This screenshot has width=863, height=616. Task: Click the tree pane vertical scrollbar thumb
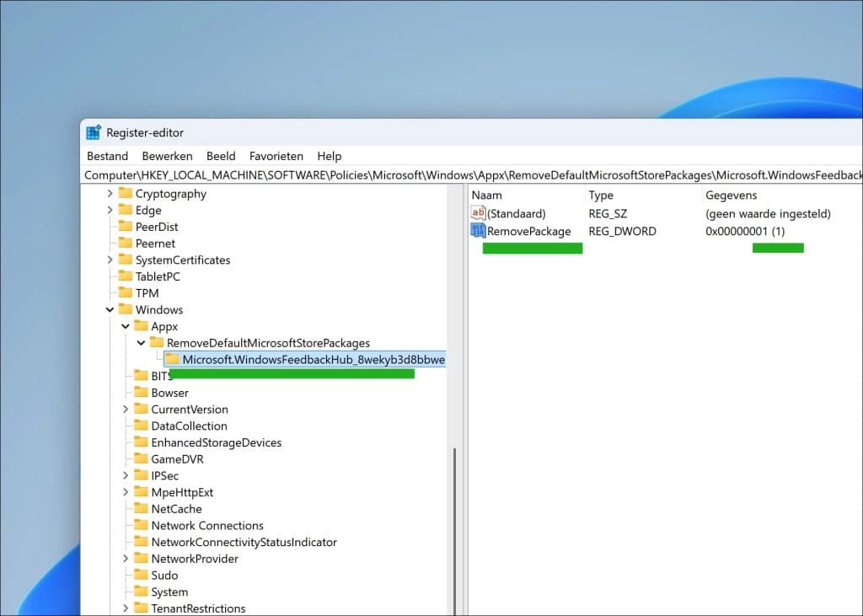point(454,531)
